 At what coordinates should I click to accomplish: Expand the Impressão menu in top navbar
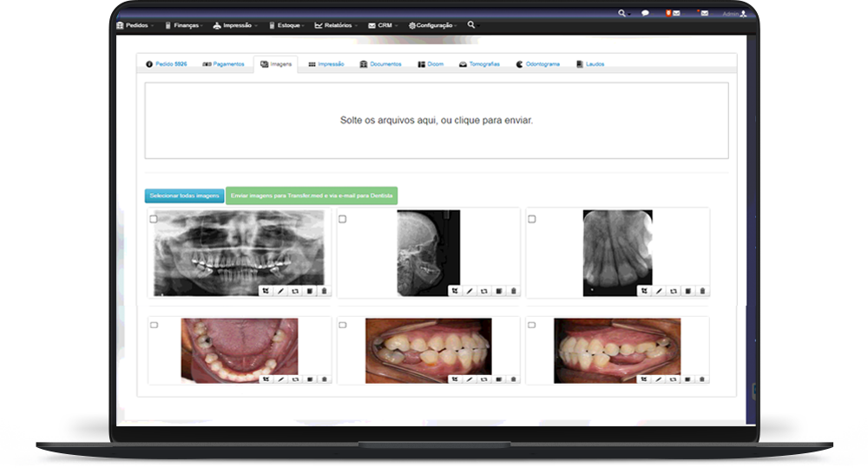click(x=234, y=25)
